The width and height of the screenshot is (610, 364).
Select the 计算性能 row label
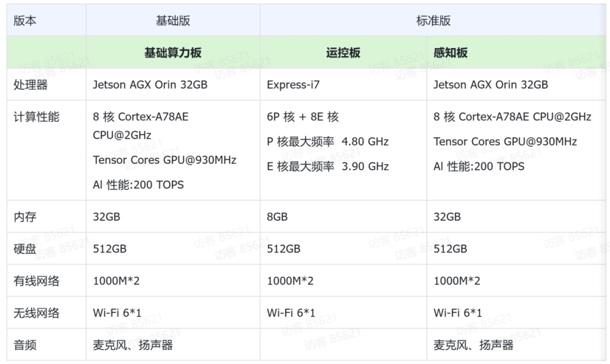[x=36, y=117]
